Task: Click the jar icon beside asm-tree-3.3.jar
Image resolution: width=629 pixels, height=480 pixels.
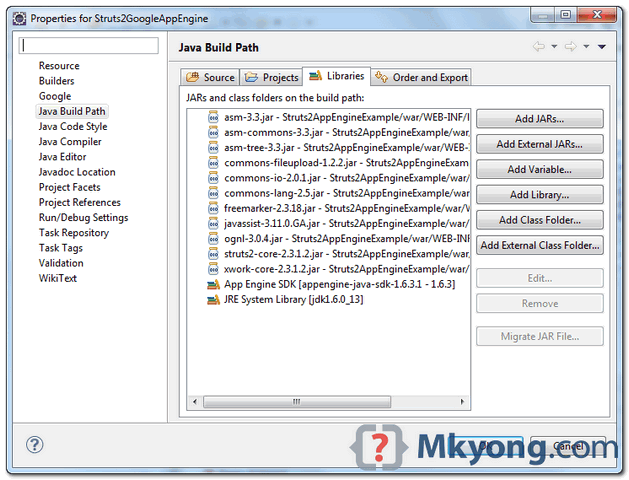Action: pyautogui.click(x=213, y=148)
